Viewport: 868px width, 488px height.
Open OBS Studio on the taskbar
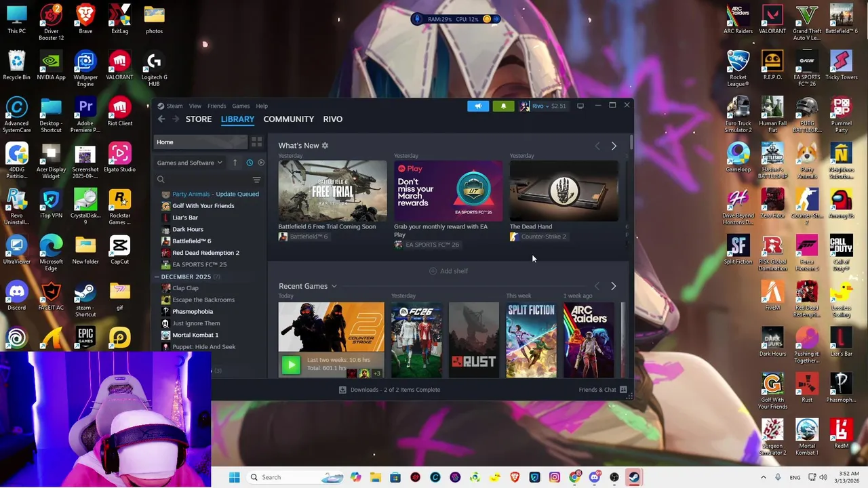614,477
